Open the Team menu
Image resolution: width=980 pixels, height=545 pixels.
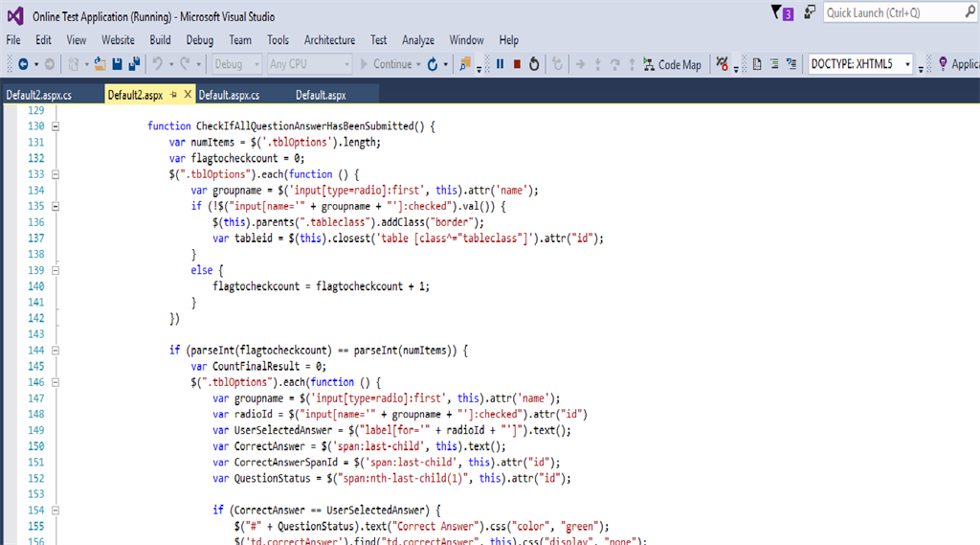[x=240, y=40]
